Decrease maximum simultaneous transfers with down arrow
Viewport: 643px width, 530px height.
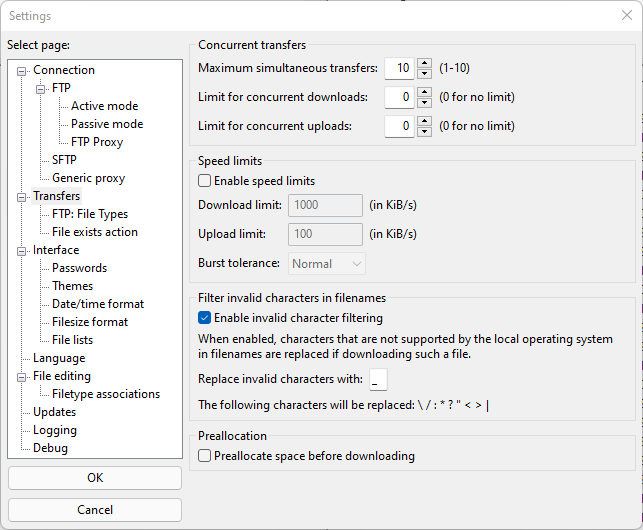[424, 73]
